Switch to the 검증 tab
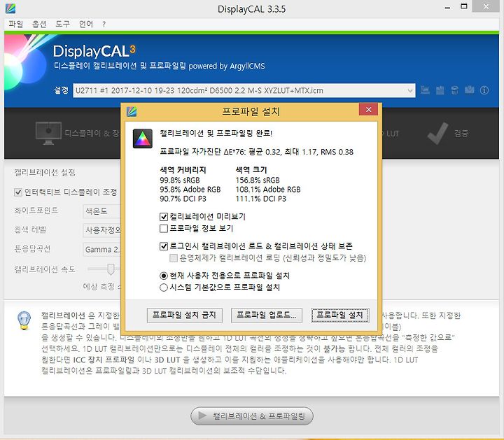This screenshot has height=440, width=504. (448, 133)
